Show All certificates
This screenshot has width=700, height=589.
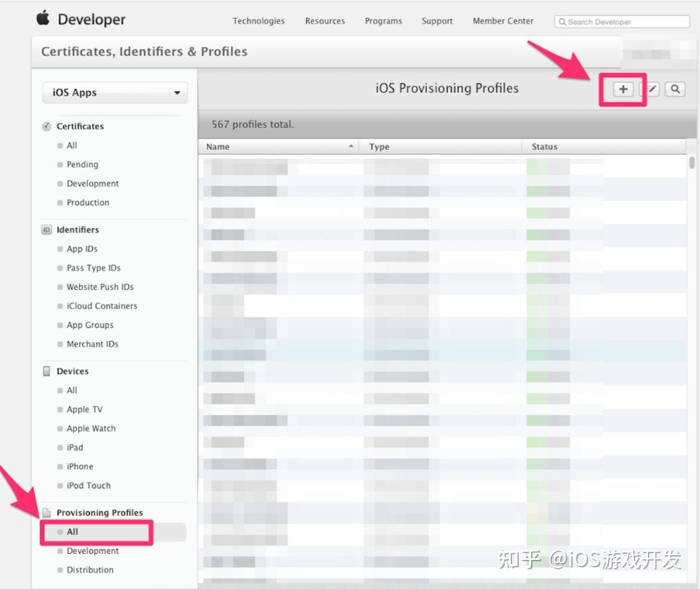pyautogui.click(x=72, y=145)
